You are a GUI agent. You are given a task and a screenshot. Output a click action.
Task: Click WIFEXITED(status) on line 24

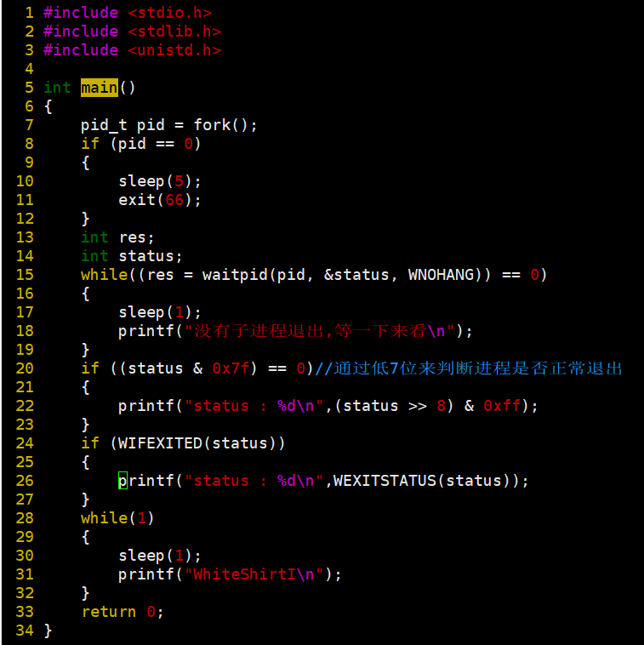tap(197, 443)
